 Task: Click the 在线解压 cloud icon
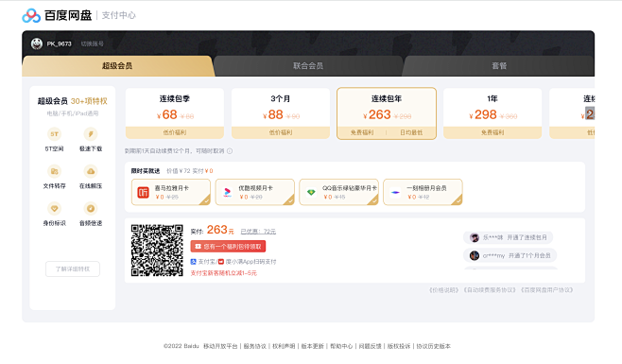tap(91, 171)
